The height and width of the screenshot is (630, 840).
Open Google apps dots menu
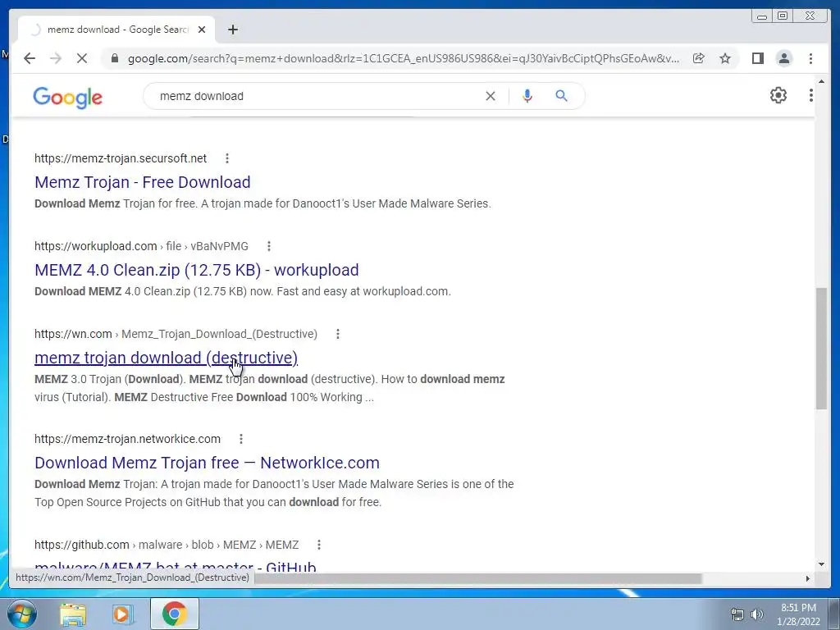click(811, 95)
